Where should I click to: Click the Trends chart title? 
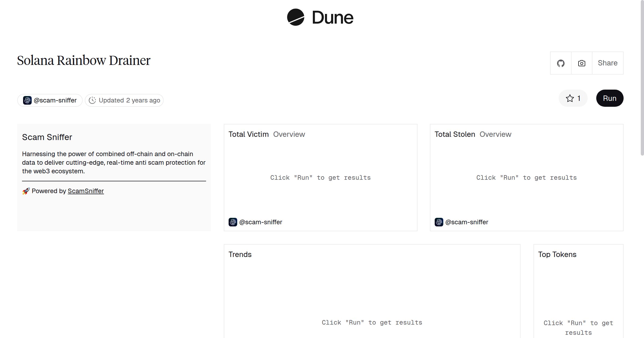(x=240, y=254)
